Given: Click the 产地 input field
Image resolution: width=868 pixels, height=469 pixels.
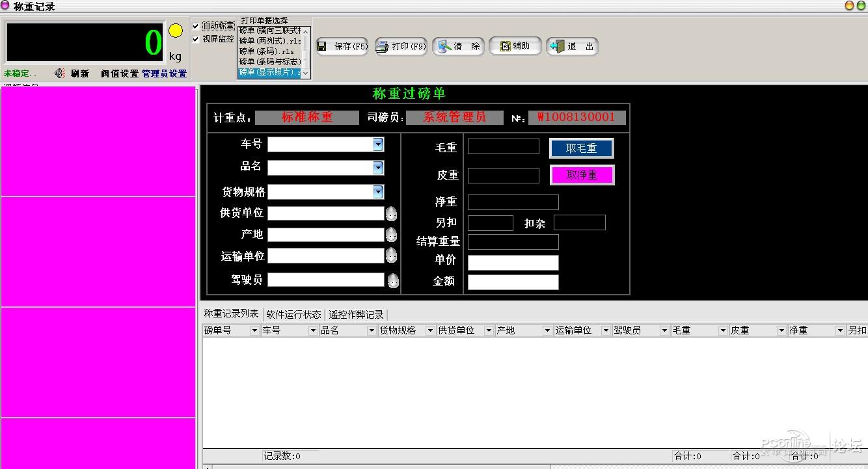Looking at the screenshot, I should [x=326, y=235].
